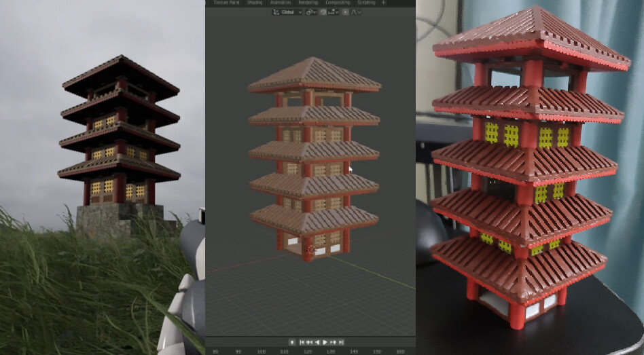Toggle the snapping magnet icon

point(323,12)
